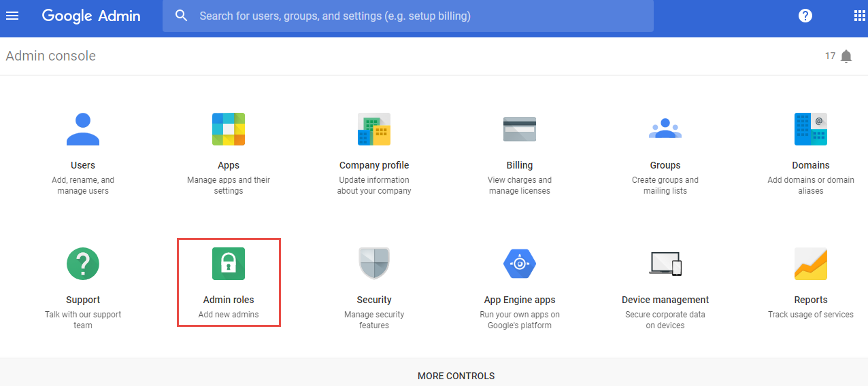Screen dimensions: 868x386
Task: Open the Domains building icon
Action: tap(811, 129)
